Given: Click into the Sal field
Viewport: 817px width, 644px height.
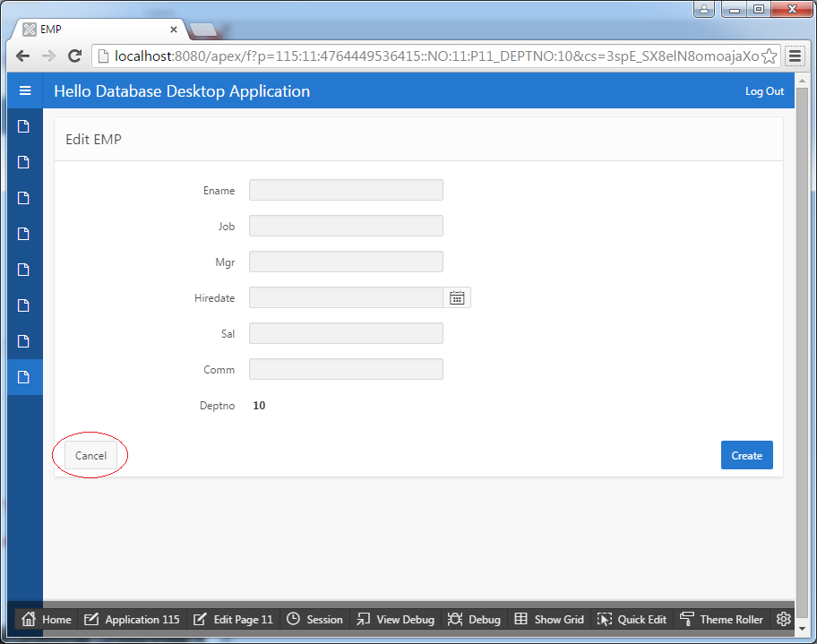Looking at the screenshot, I should click(346, 333).
